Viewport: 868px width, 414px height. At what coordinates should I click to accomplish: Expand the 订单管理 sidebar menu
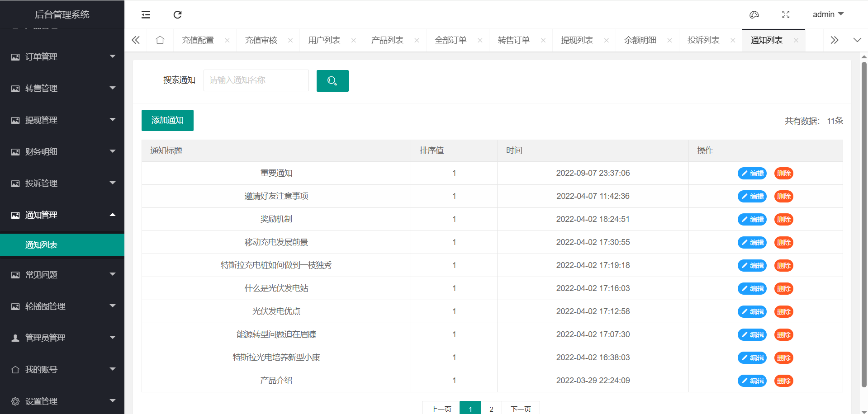[62, 57]
